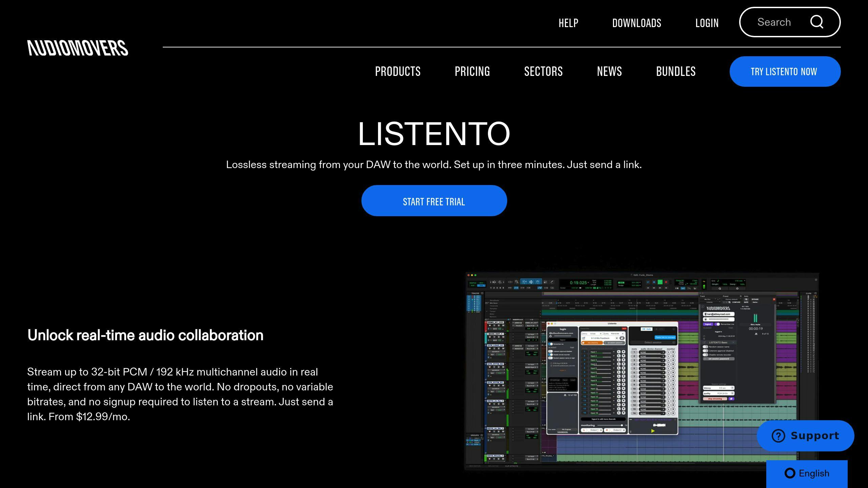The height and width of the screenshot is (488, 868).
Task: Click the Start Free Trial button
Action: click(434, 201)
